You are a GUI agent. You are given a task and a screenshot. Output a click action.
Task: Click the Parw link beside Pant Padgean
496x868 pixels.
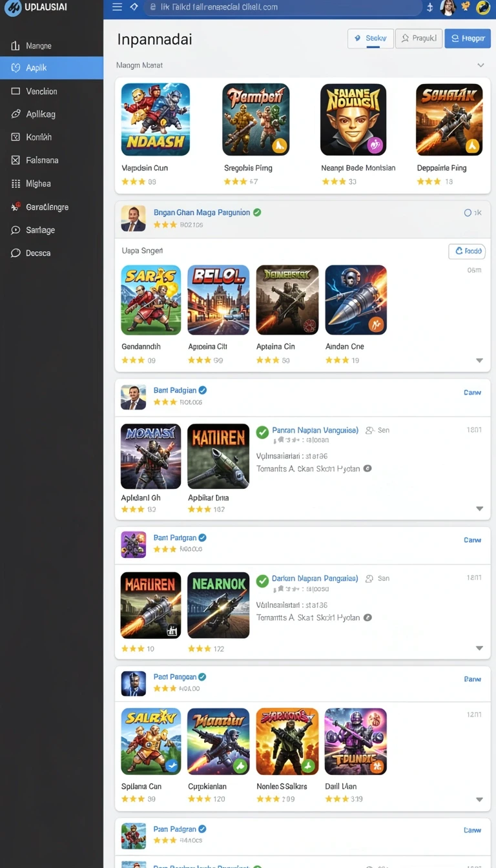pos(472,679)
